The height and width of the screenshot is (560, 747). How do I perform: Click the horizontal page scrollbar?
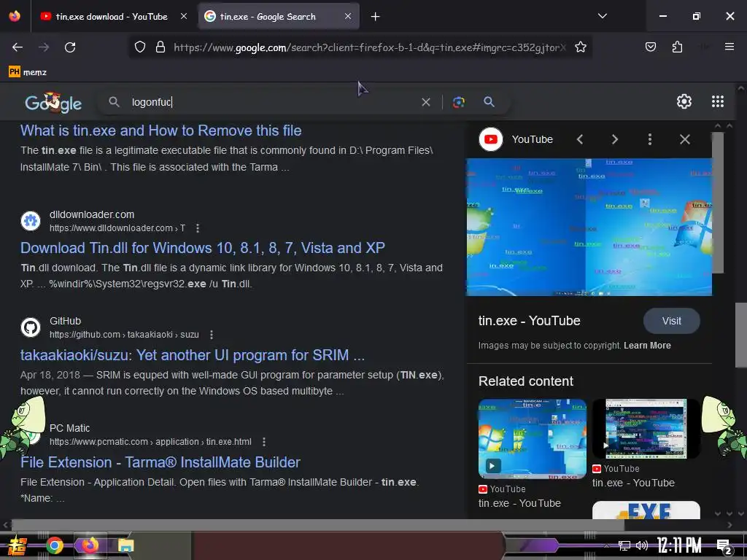click(317, 525)
